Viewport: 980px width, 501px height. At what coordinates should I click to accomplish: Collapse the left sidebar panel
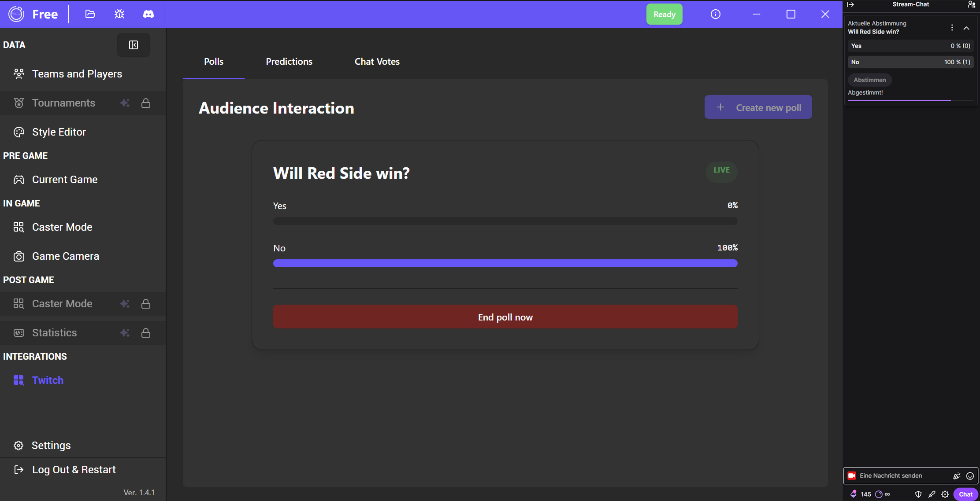tap(134, 45)
